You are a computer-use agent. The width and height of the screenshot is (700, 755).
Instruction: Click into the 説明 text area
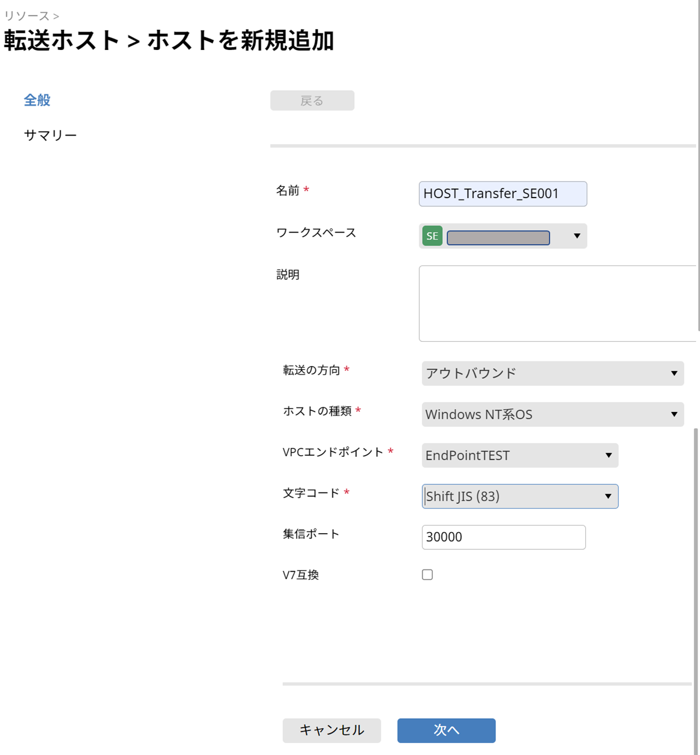pyautogui.click(x=558, y=303)
